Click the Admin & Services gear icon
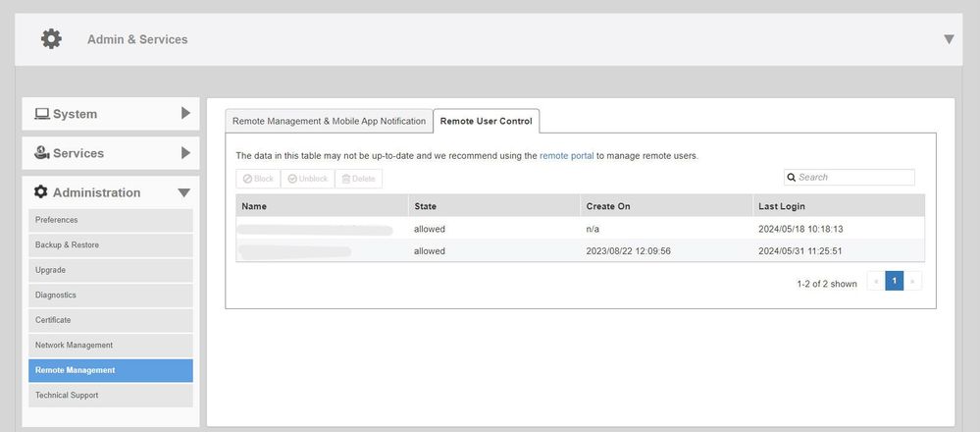Image resolution: width=980 pixels, height=432 pixels. pyautogui.click(x=51, y=39)
